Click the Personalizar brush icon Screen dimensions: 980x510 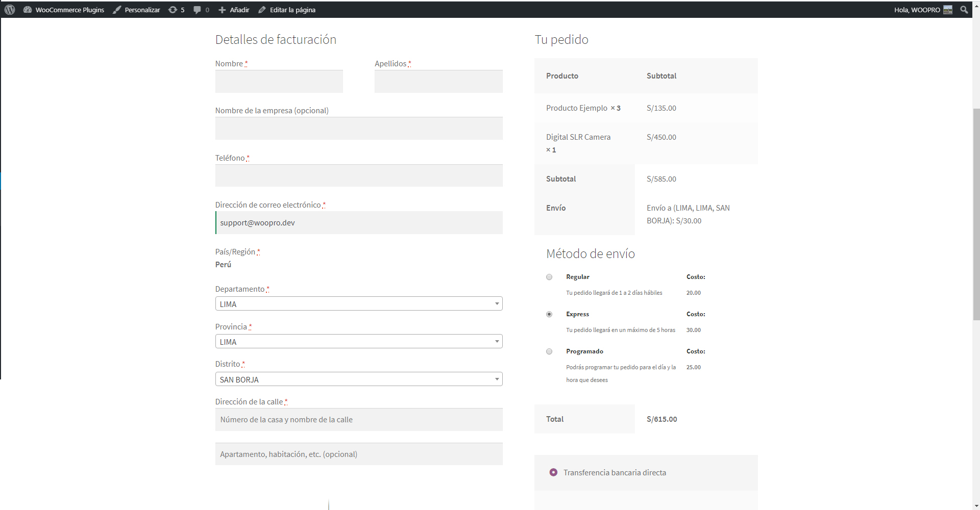coord(117,10)
